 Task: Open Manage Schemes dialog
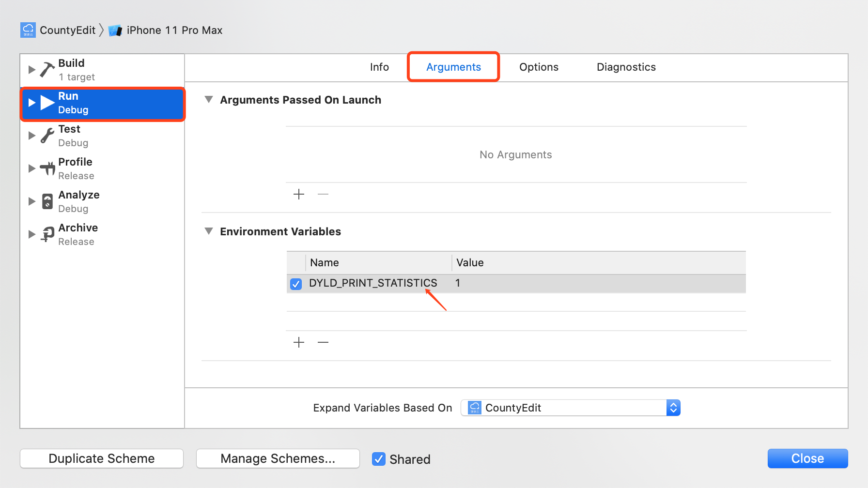coord(278,458)
